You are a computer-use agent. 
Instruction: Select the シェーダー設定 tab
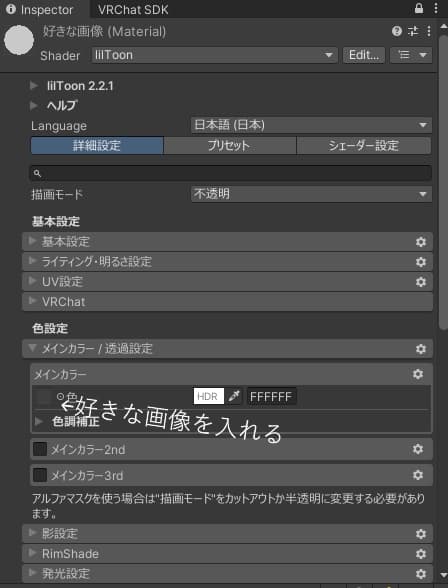364,146
